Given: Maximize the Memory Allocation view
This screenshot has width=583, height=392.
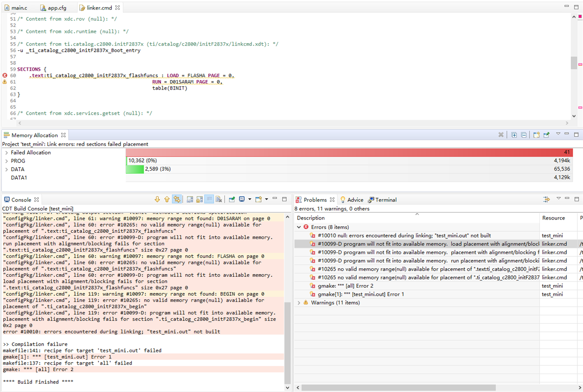Looking at the screenshot, I should point(576,135).
